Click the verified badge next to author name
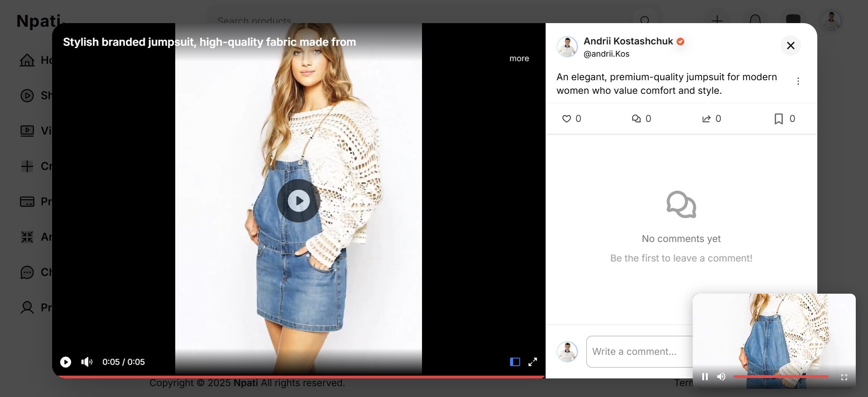This screenshot has width=868, height=397. (x=680, y=41)
